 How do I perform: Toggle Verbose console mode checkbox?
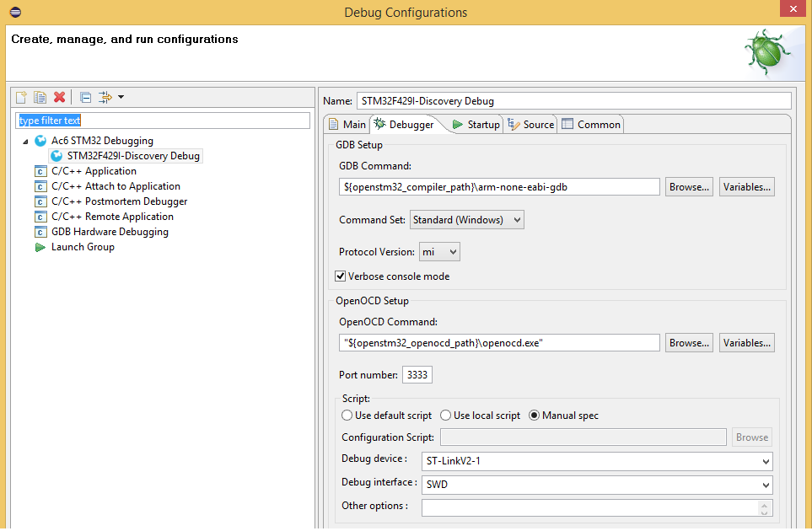[341, 276]
